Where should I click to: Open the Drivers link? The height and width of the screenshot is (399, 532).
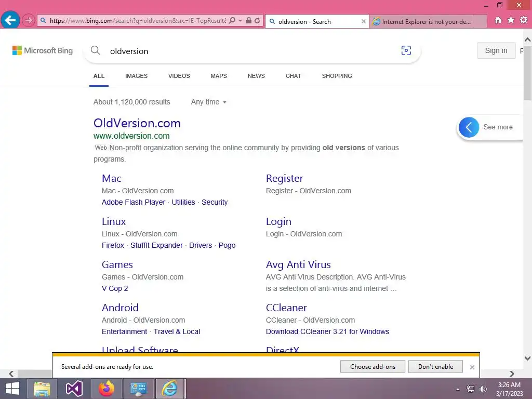201,245
